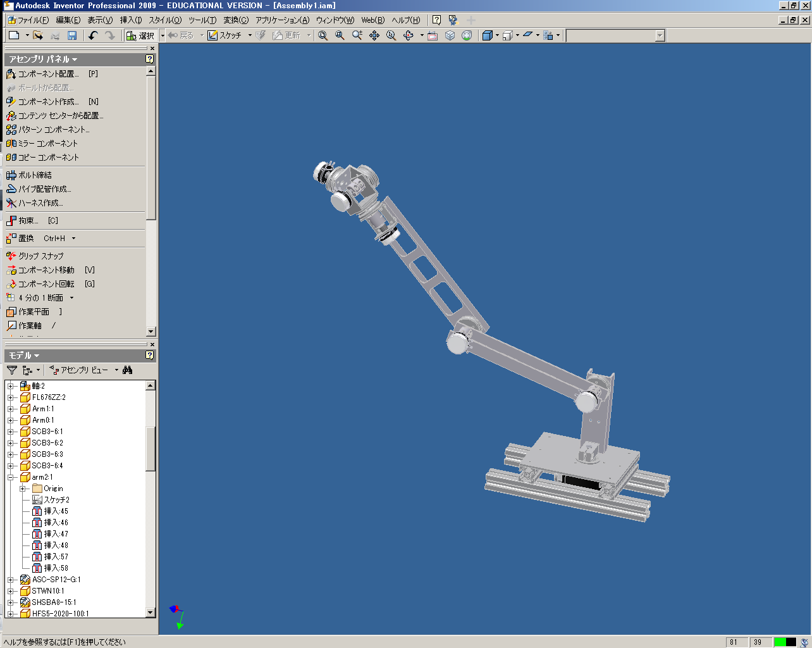The height and width of the screenshot is (648, 812).
Task: Click the Rotate view tool icon
Action: [x=409, y=35]
